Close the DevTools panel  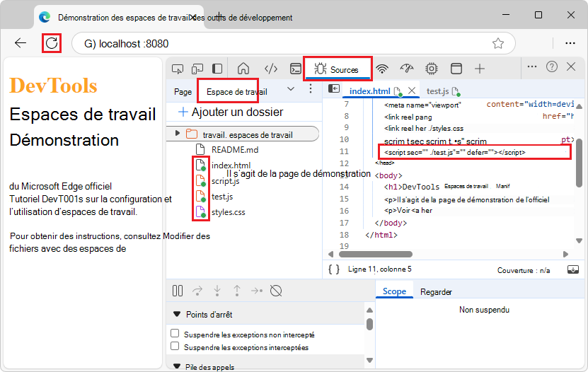click(x=571, y=66)
